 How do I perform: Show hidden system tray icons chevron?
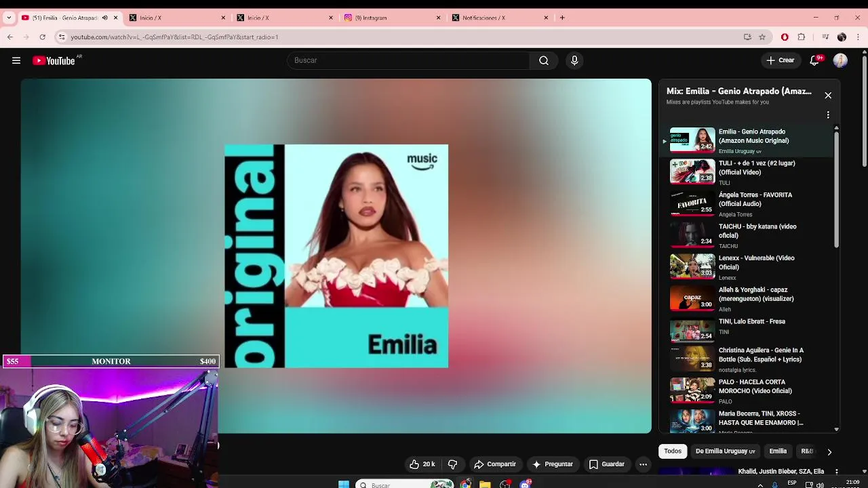coord(760,485)
